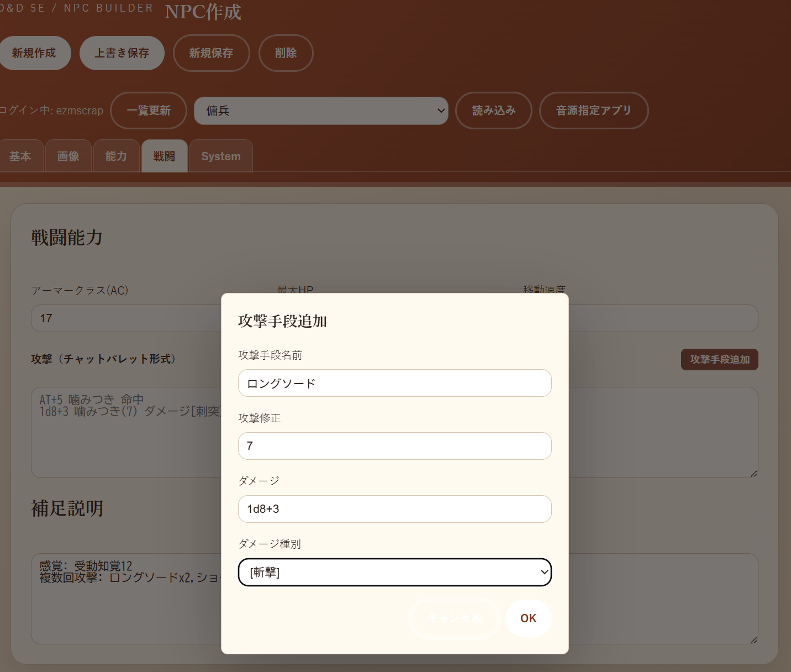791x672 pixels.
Task: Switch to the System tab
Action: [x=221, y=156]
